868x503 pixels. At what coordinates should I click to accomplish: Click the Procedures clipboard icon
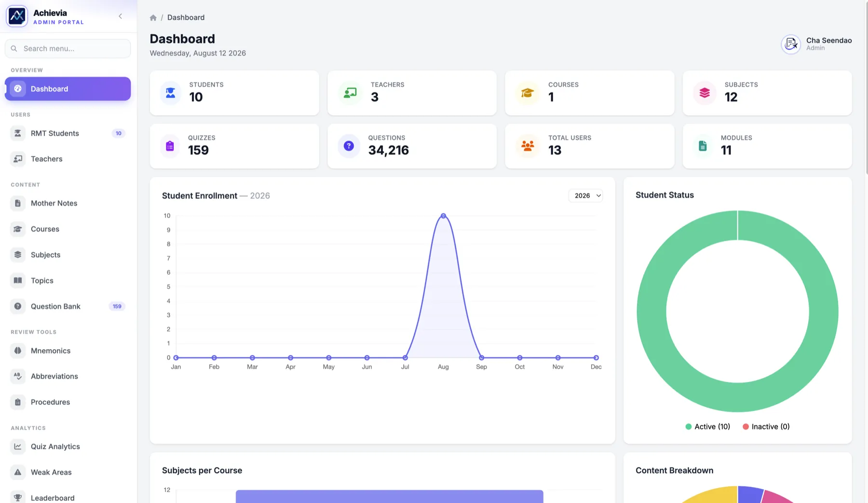pos(18,402)
